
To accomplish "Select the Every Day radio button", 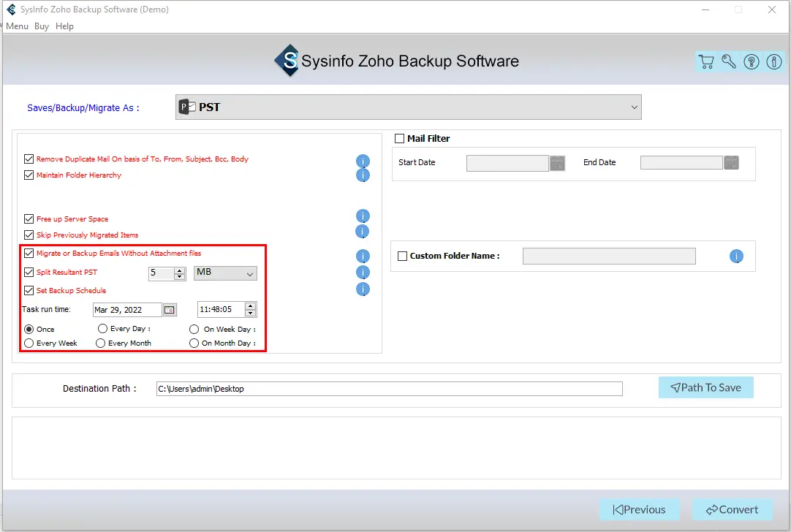I will click(103, 329).
